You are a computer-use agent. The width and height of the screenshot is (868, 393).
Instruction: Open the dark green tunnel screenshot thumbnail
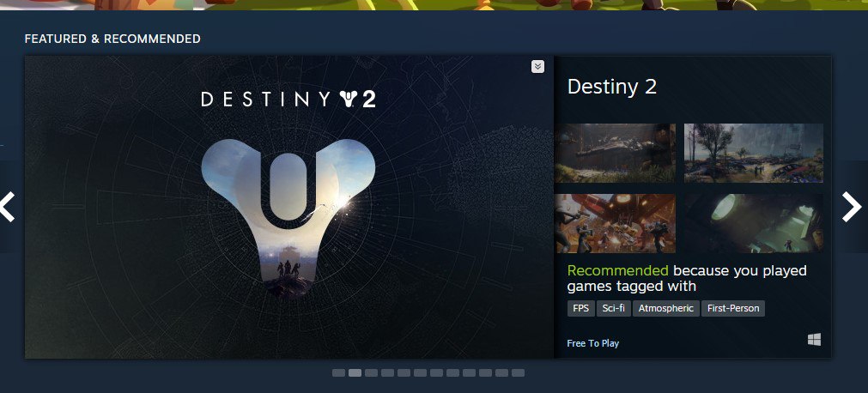(x=754, y=223)
